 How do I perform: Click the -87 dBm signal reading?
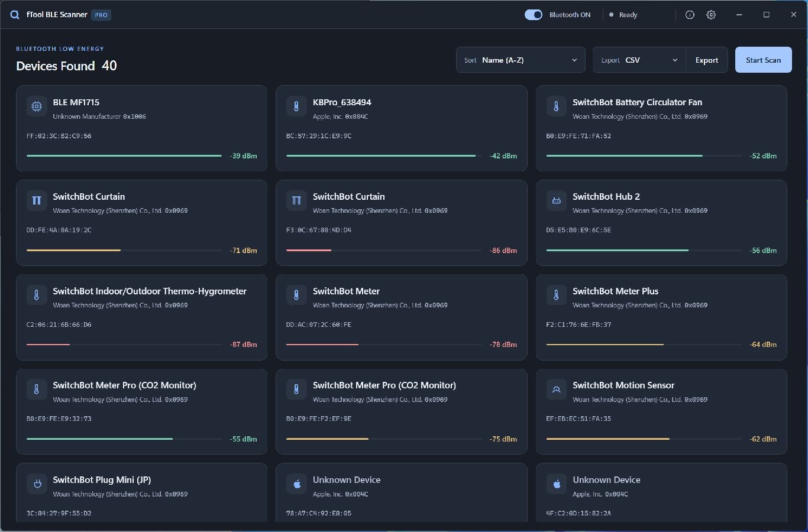243,345
